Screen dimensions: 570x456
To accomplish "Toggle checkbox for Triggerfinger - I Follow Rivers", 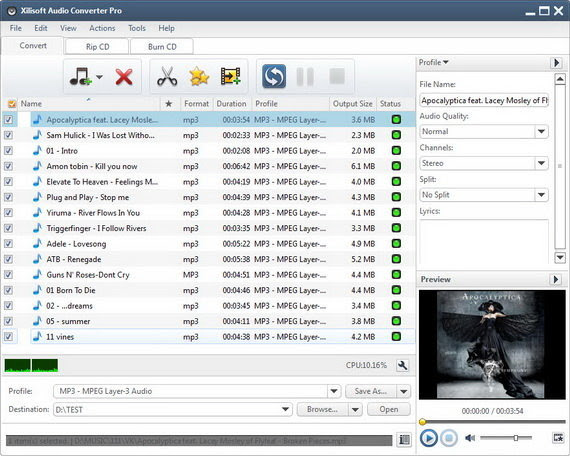I will 8,228.
